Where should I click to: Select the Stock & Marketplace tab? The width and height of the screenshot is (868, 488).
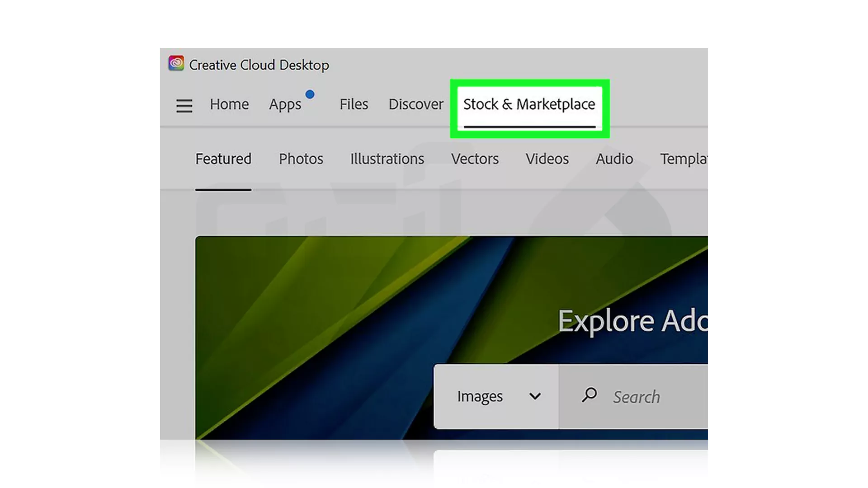pyautogui.click(x=529, y=105)
